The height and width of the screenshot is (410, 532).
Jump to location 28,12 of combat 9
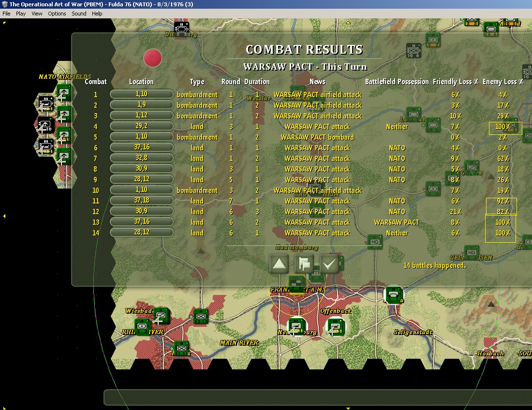coord(142,179)
